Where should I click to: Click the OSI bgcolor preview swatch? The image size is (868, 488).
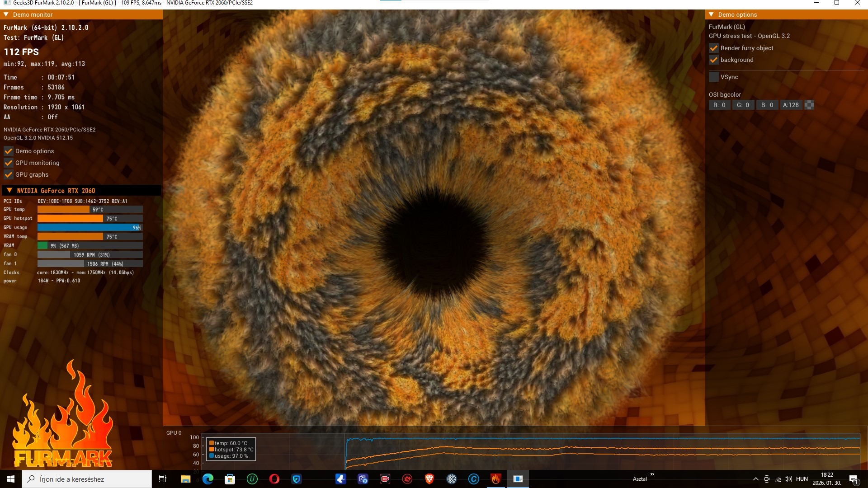[809, 105]
